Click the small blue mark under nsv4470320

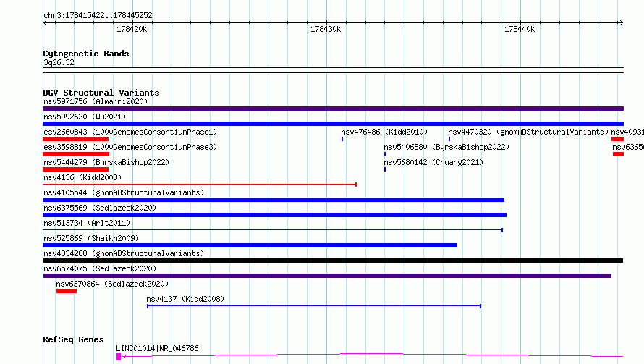(x=449, y=139)
